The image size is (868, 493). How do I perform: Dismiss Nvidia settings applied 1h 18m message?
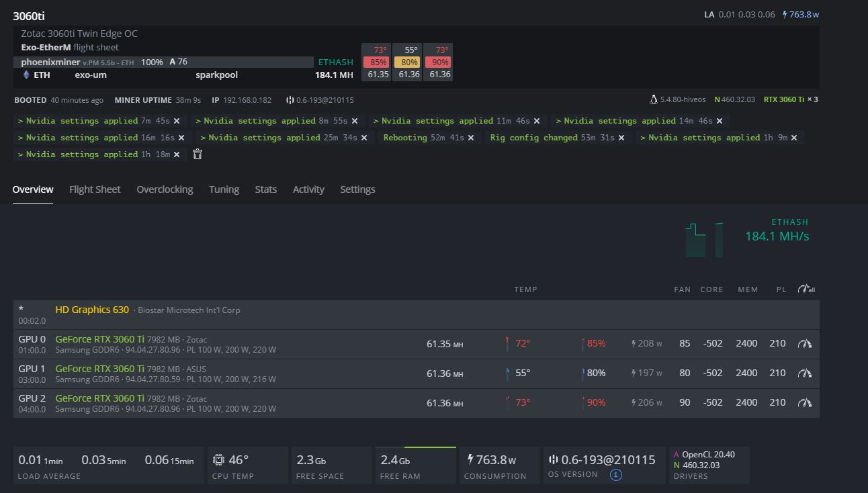(177, 154)
